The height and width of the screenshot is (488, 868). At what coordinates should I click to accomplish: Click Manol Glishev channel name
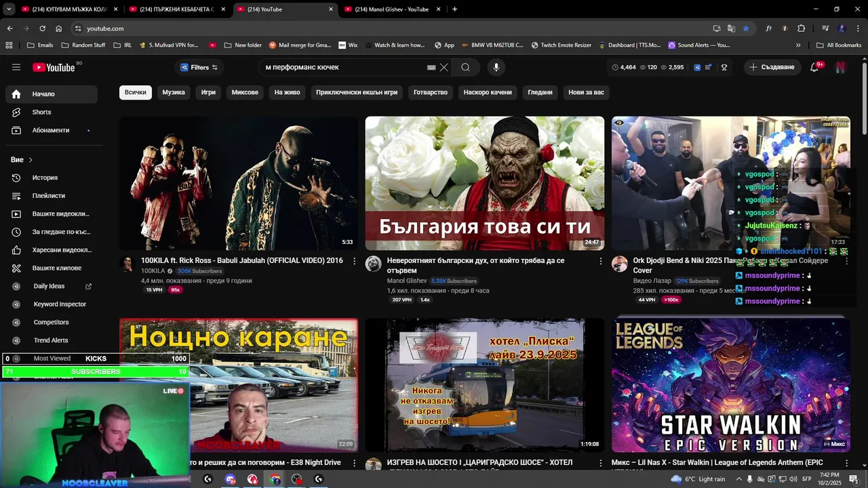407,281
